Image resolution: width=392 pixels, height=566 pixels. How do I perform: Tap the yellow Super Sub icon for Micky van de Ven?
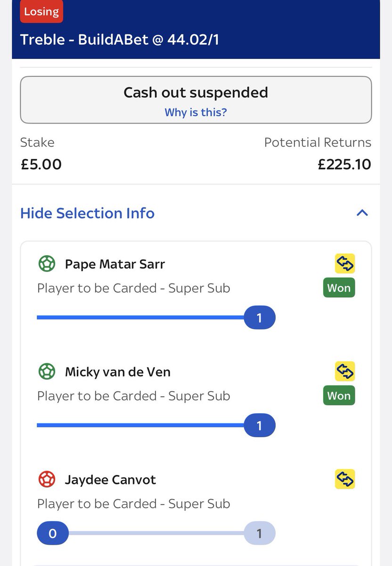tap(345, 372)
